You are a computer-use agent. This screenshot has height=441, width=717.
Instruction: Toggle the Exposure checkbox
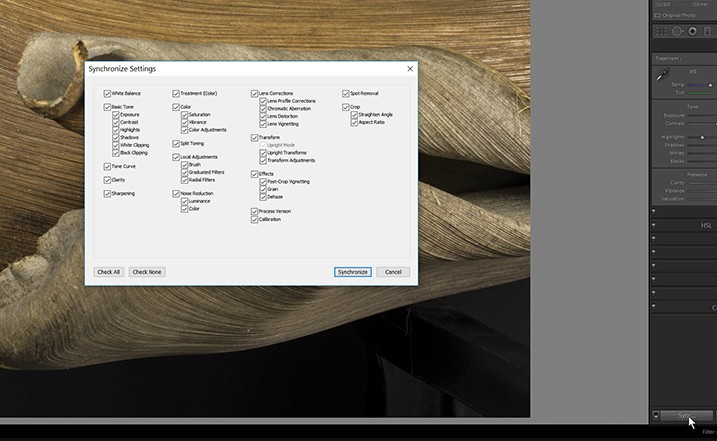[116, 115]
